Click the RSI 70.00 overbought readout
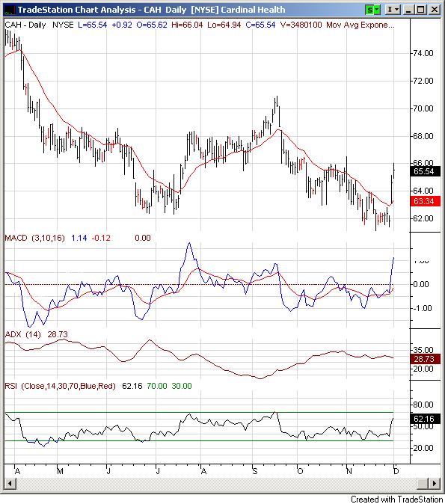445x504 pixels. tap(157, 386)
